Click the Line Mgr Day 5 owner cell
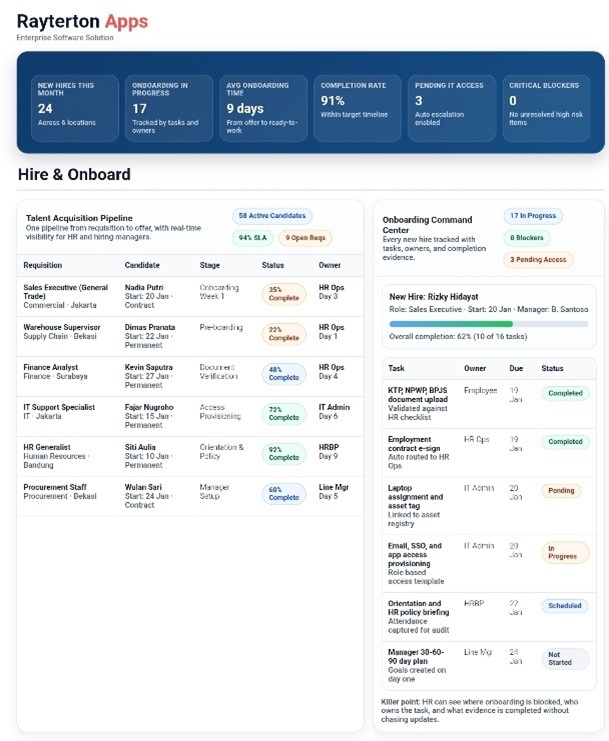Image resolution: width=609 pixels, height=741 pixels. pos(334,491)
